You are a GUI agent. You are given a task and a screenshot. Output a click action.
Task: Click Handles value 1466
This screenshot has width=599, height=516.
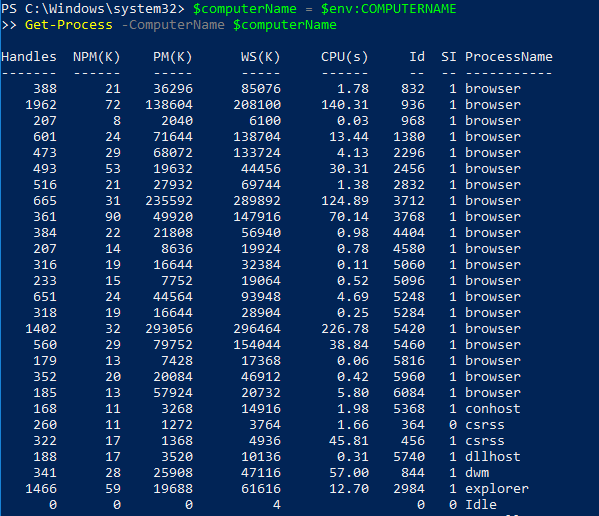tap(41, 489)
